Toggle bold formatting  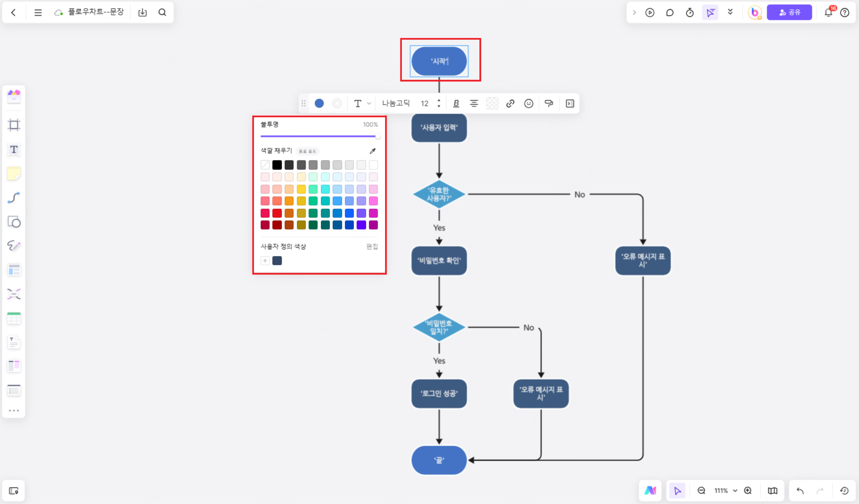tap(456, 104)
